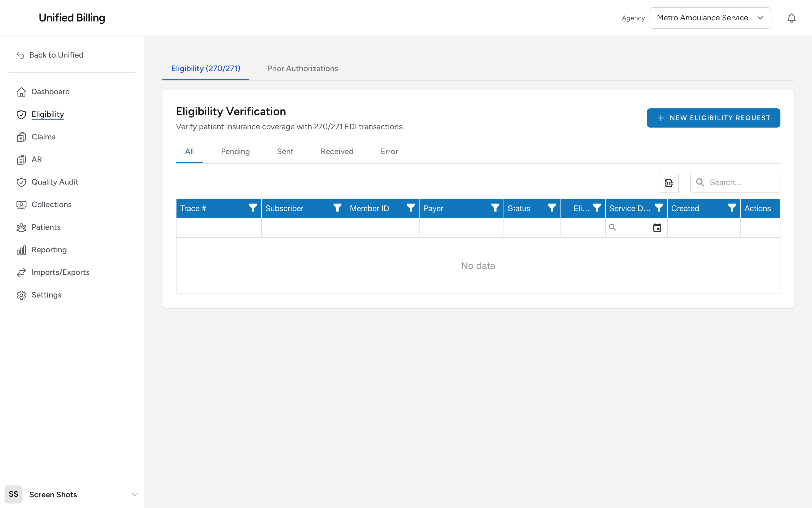Open the Trace # column filter
Screen dimensions: 812x508
pos(253,208)
